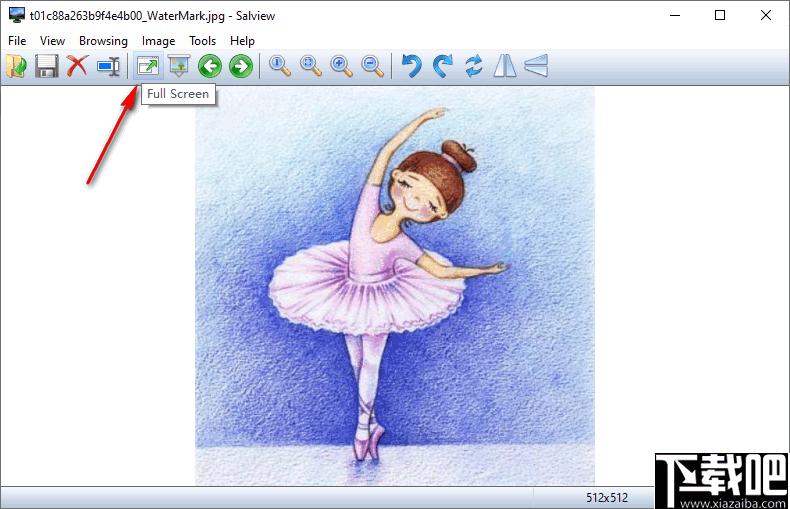Zoom in with the plus magnifier

pos(342,66)
